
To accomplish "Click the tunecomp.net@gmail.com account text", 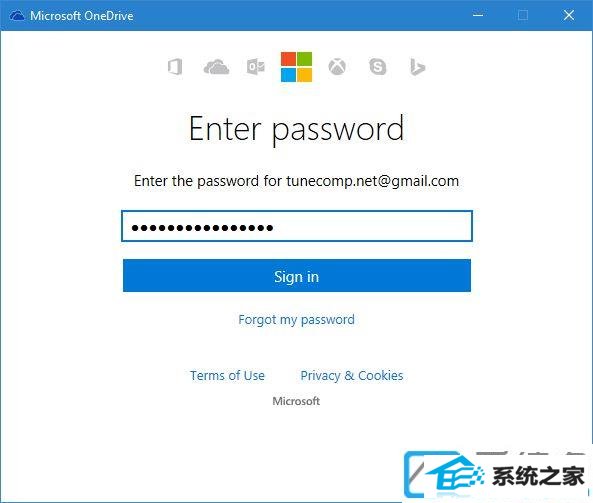I will coord(373,181).
